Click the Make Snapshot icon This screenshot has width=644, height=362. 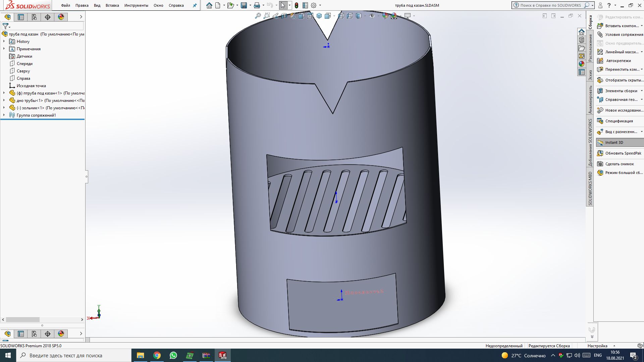(x=600, y=164)
